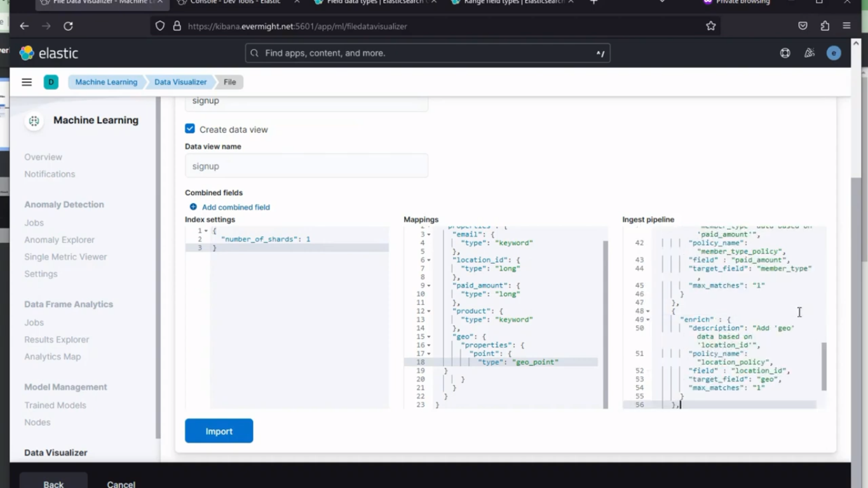Fold the "email" block at line 3
The width and height of the screenshot is (868, 488).
(x=428, y=234)
